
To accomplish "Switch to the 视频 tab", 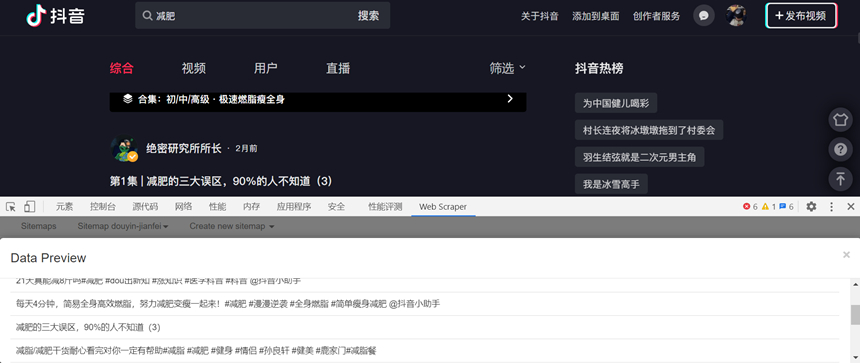I will point(194,69).
